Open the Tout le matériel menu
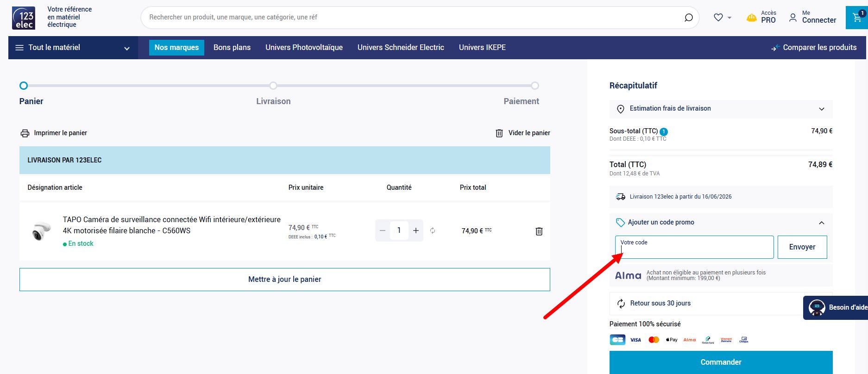Image resolution: width=868 pixels, height=374 pixels. click(73, 48)
